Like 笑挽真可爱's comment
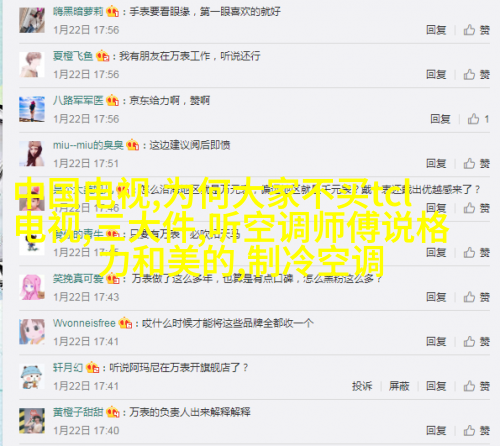Image resolution: width=500 pixels, height=446 pixels. tap(476, 297)
